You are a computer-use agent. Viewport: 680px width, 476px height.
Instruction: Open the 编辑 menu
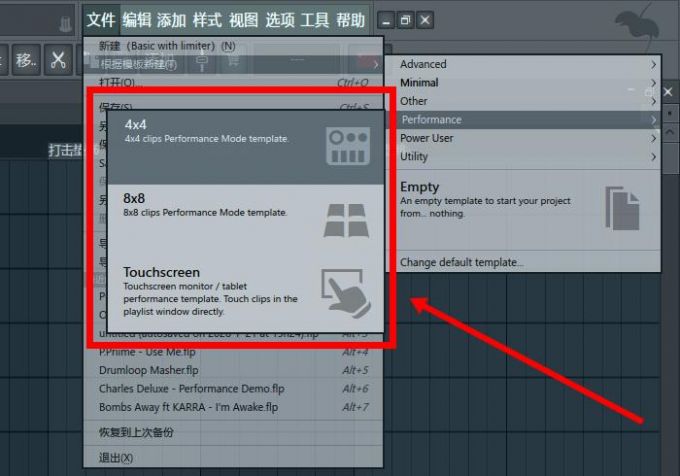pos(137,20)
